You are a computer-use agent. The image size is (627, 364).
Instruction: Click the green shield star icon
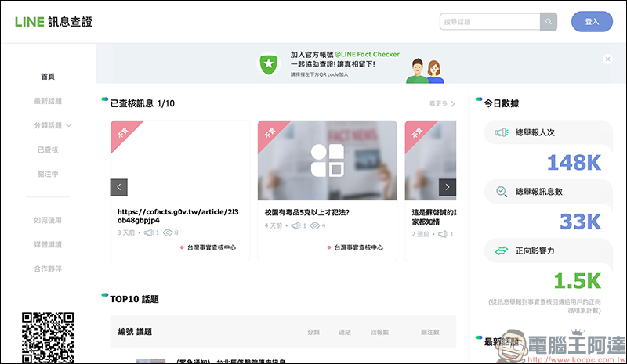click(269, 65)
